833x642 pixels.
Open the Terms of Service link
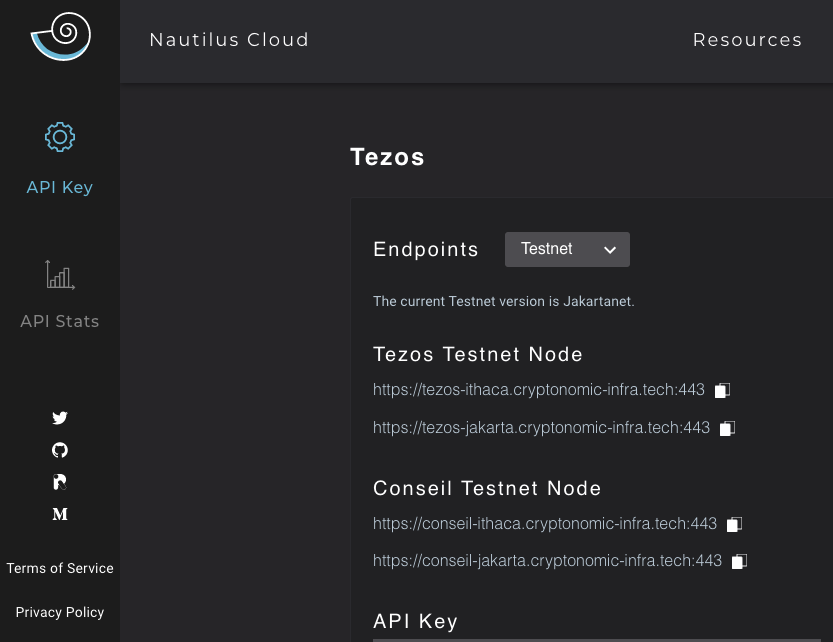60,568
